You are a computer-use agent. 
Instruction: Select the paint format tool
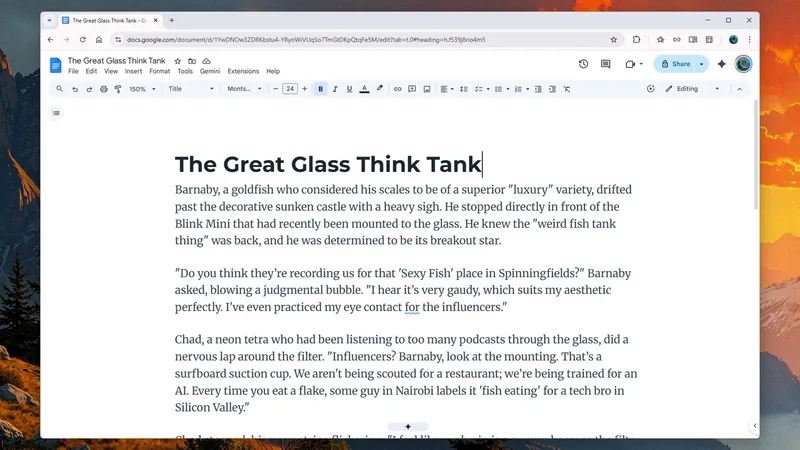coord(117,89)
